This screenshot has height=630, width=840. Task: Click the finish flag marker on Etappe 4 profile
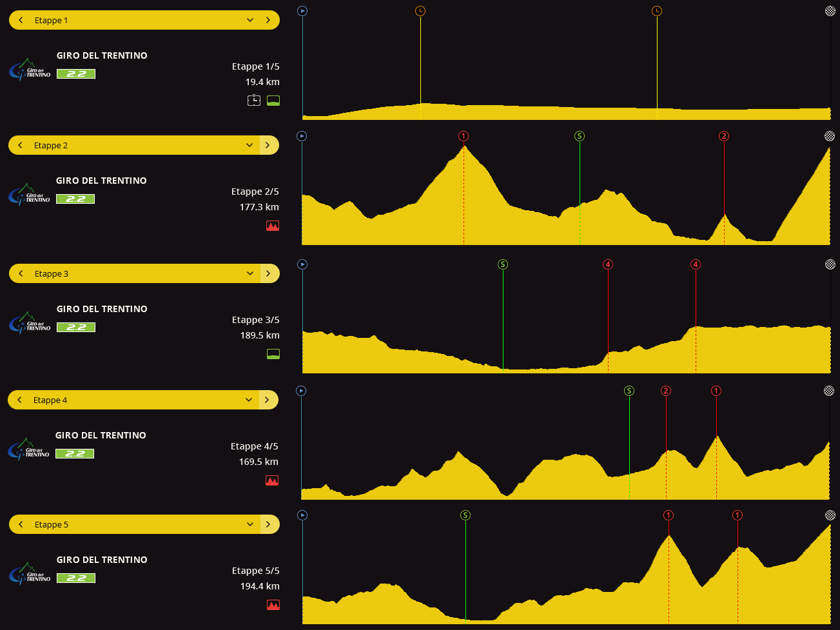click(x=829, y=391)
